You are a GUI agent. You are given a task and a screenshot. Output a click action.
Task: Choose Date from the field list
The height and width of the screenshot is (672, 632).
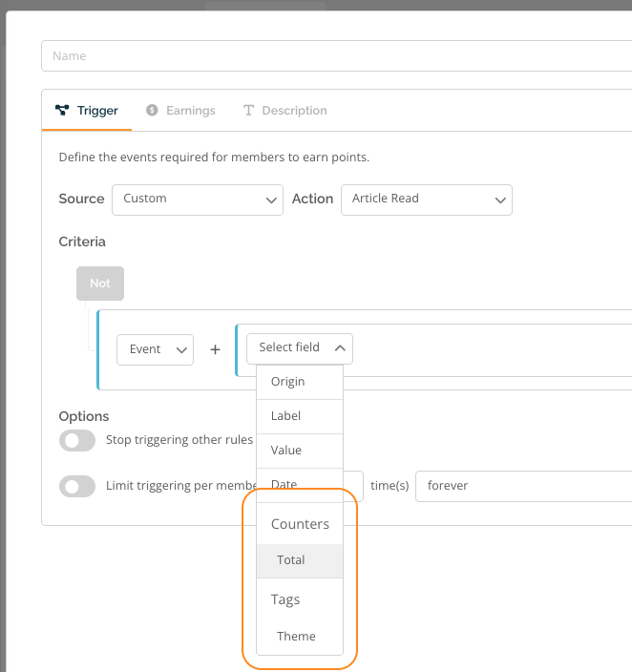(300, 485)
